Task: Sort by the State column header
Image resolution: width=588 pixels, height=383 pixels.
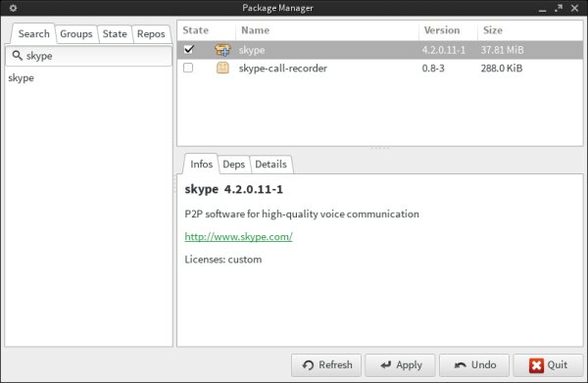Action: pyautogui.click(x=206, y=30)
